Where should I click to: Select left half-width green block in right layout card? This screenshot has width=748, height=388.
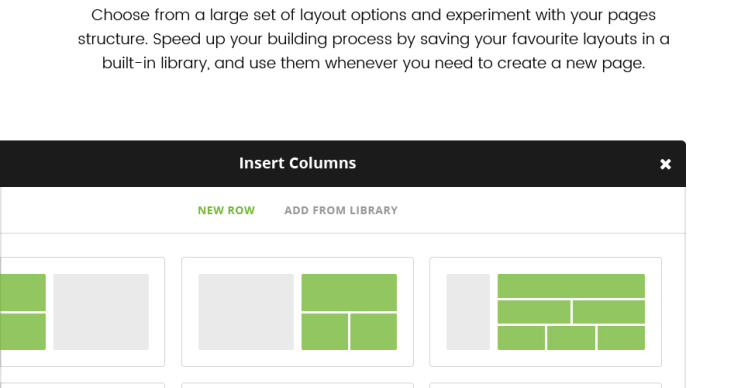point(534,312)
